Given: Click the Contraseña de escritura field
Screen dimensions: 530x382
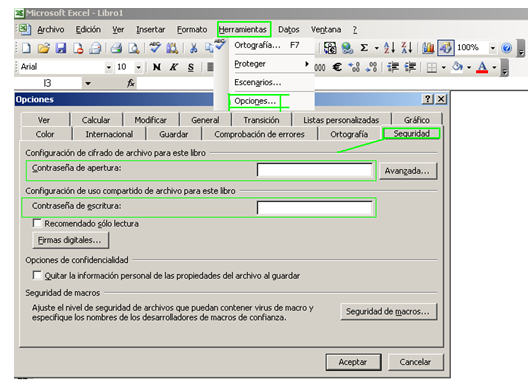Looking at the screenshot, I should coord(315,208).
